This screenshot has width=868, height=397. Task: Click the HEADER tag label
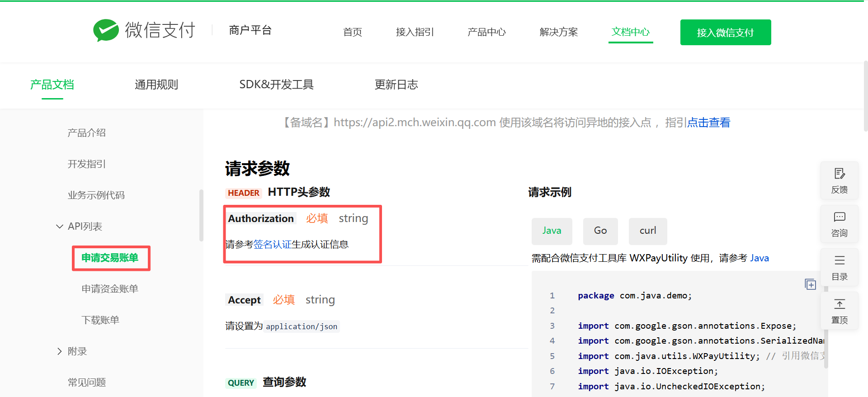(244, 193)
